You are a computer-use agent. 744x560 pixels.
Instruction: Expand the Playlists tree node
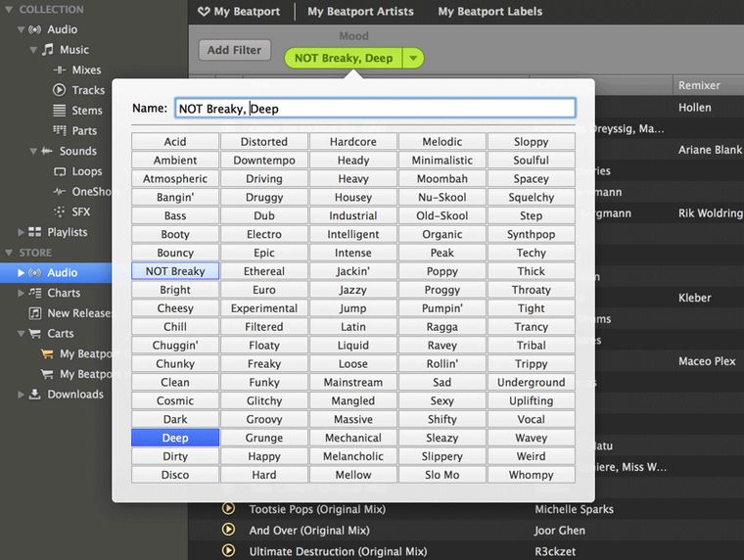pyautogui.click(x=21, y=232)
